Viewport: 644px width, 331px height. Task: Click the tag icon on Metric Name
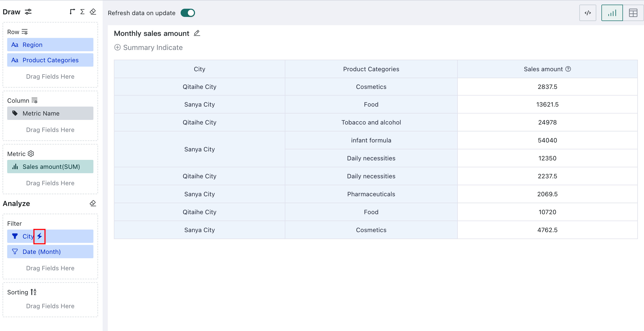coord(15,113)
